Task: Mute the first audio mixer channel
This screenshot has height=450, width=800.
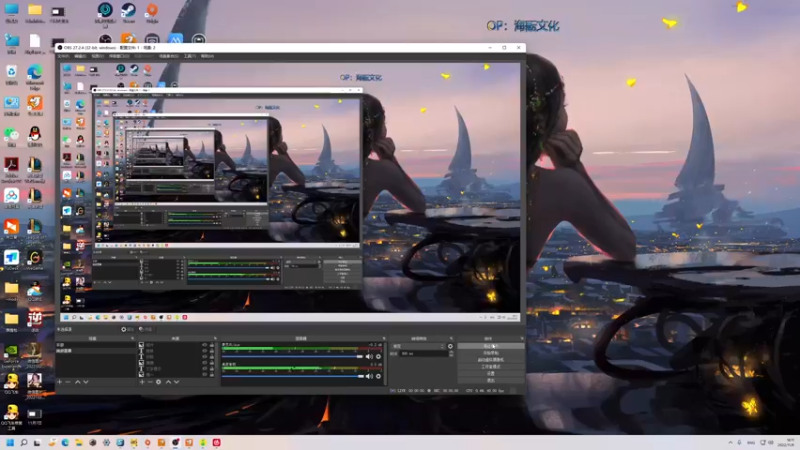Action: tap(369, 357)
